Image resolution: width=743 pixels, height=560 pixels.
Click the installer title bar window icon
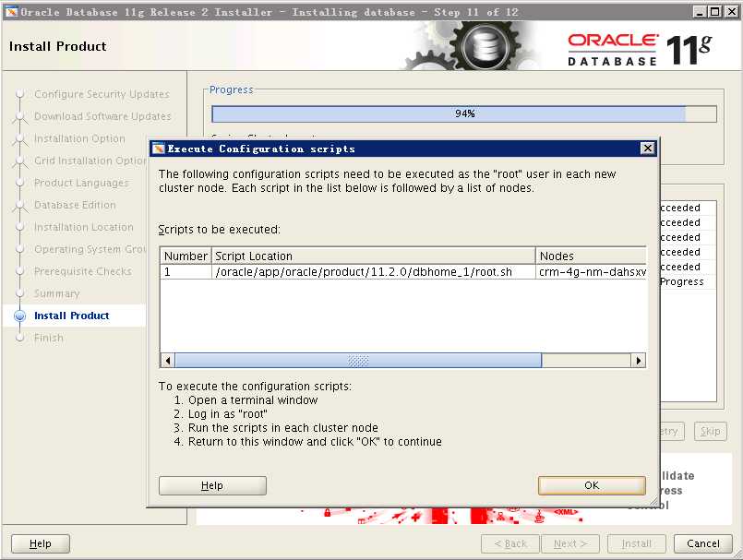(11, 11)
